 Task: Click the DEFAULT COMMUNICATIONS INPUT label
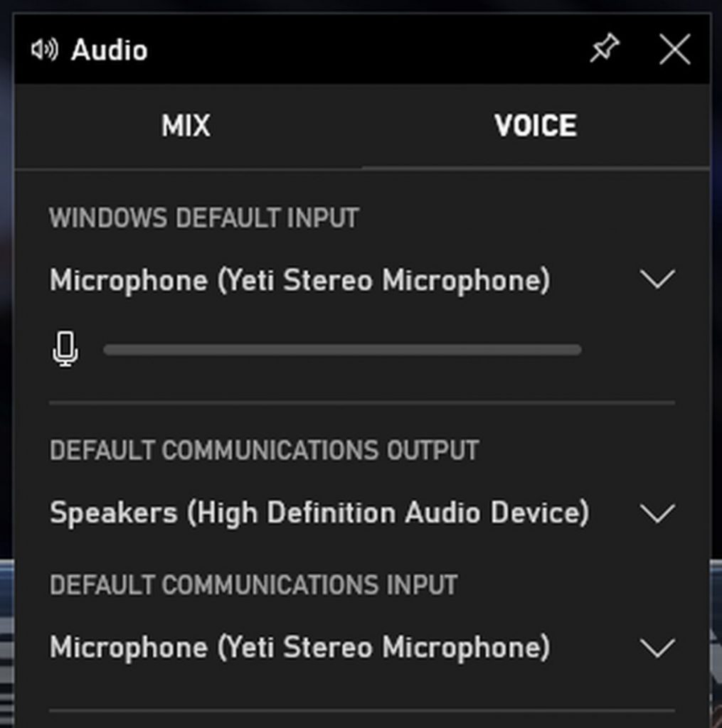pyautogui.click(x=253, y=585)
